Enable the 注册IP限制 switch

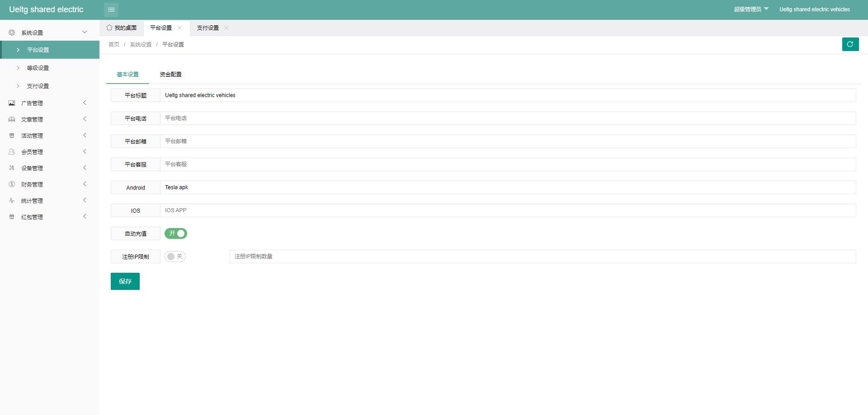[175, 256]
